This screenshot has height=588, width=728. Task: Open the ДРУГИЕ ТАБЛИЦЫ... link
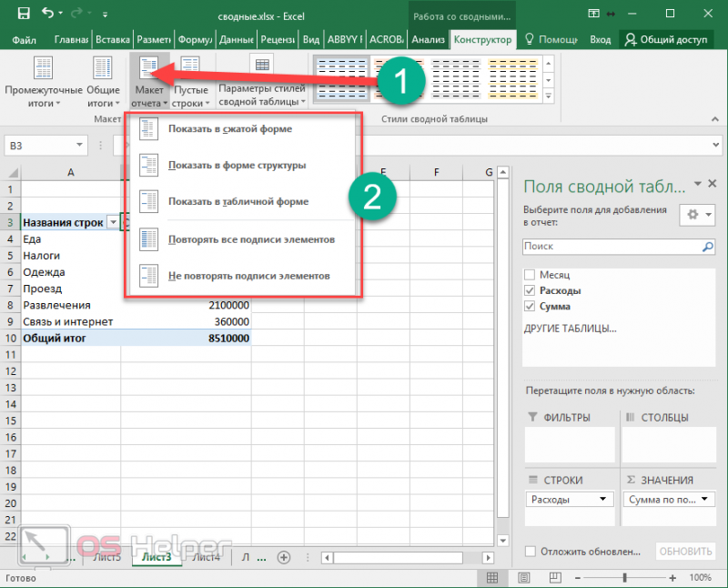(x=571, y=329)
